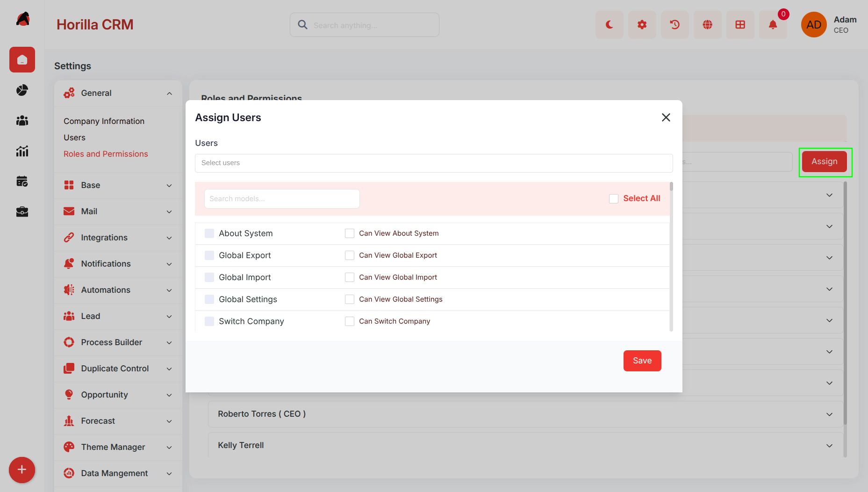This screenshot has width=868, height=492.
Task: Click the Assign button
Action: (x=825, y=162)
